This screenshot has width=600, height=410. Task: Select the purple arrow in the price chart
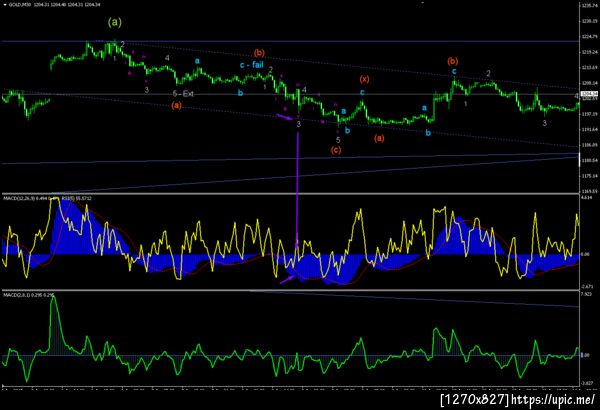[x=284, y=116]
